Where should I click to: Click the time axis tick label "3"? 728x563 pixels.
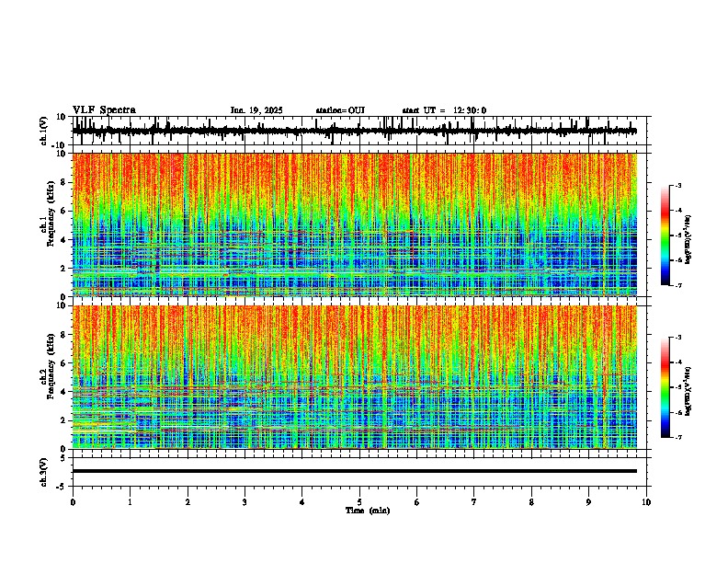(245, 502)
